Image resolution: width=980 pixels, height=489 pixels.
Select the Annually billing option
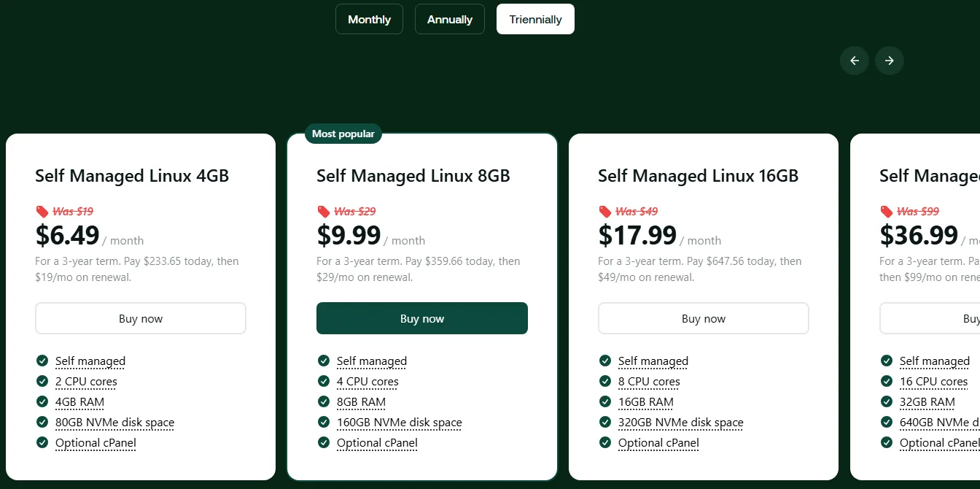tap(450, 19)
